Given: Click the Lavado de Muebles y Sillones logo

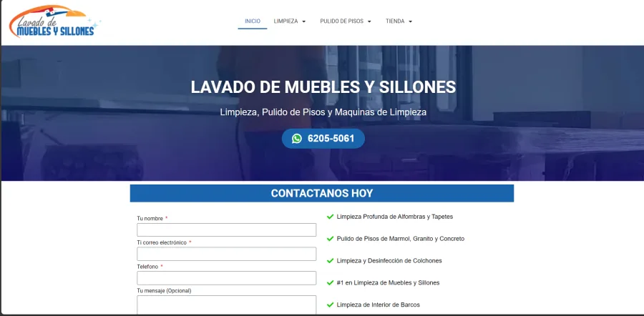Looking at the screenshot, I should click(x=54, y=21).
